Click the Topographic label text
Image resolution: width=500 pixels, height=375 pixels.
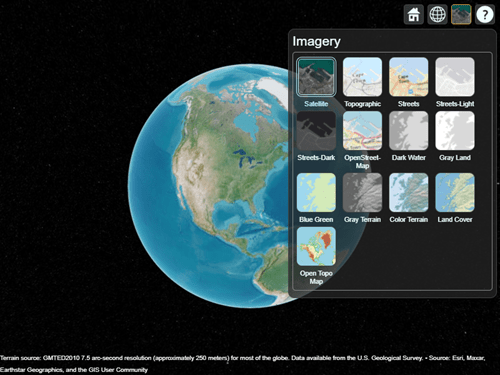362,104
